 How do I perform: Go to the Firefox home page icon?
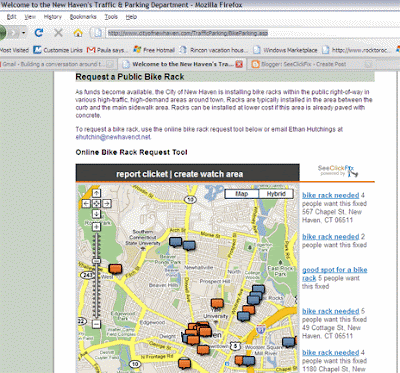tap(78, 33)
